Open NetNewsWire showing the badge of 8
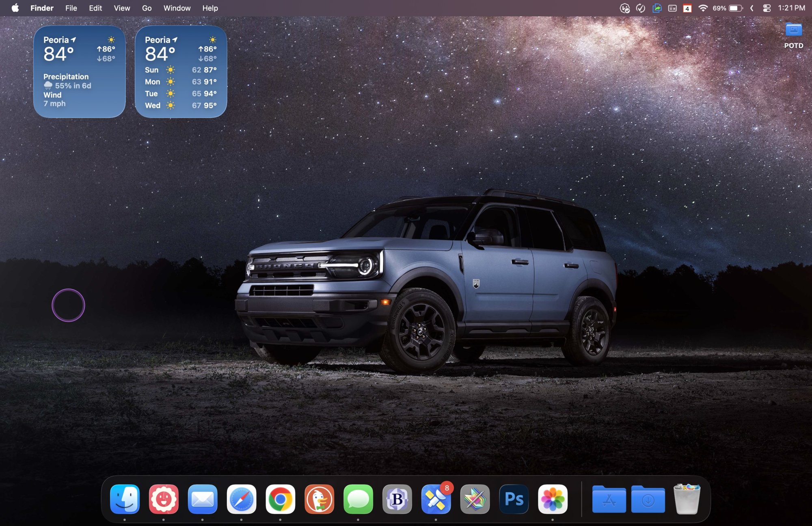This screenshot has width=812, height=526. [436, 499]
